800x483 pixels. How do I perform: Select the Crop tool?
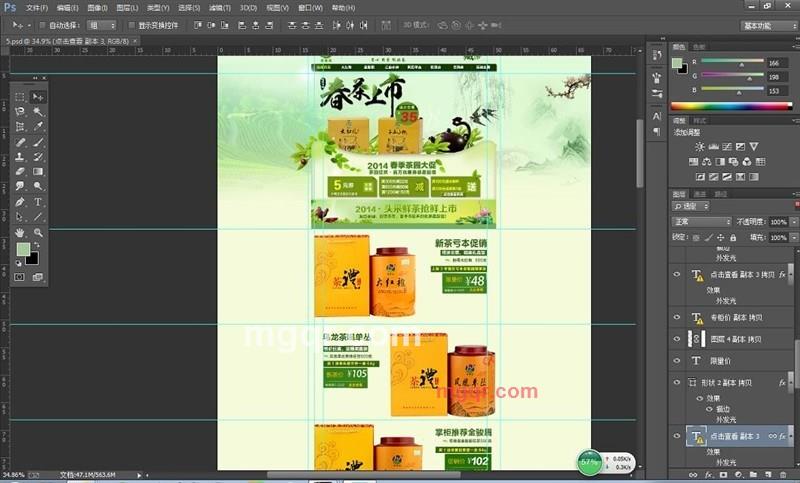pyautogui.click(x=20, y=126)
